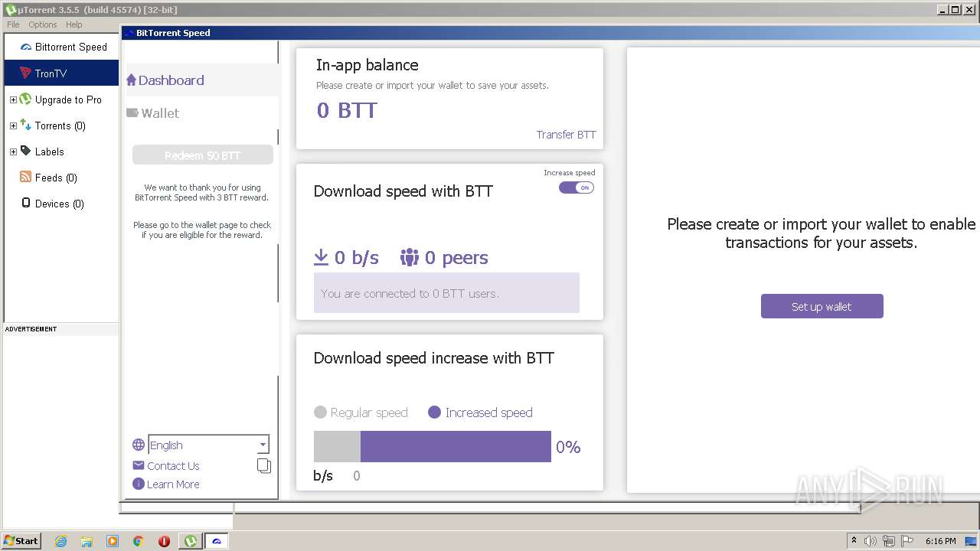Click the copy pages icon near Contact Us
Image resolution: width=980 pixels, height=551 pixels.
tap(264, 465)
